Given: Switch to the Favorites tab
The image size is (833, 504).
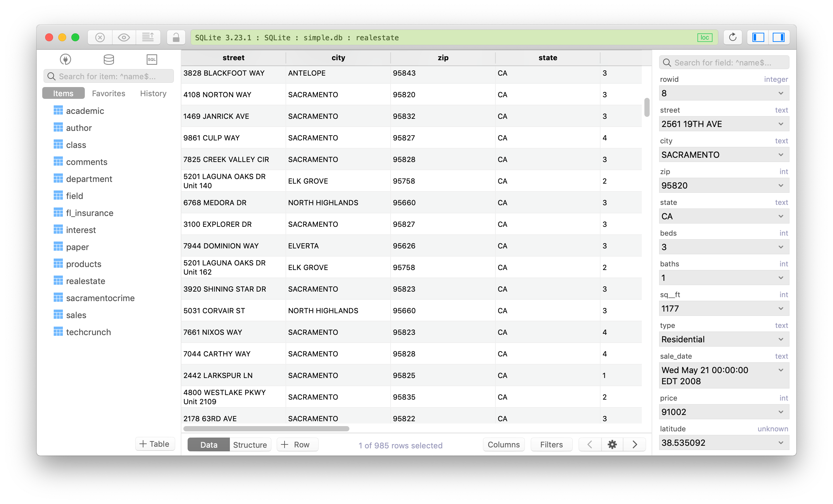Looking at the screenshot, I should click(x=108, y=93).
